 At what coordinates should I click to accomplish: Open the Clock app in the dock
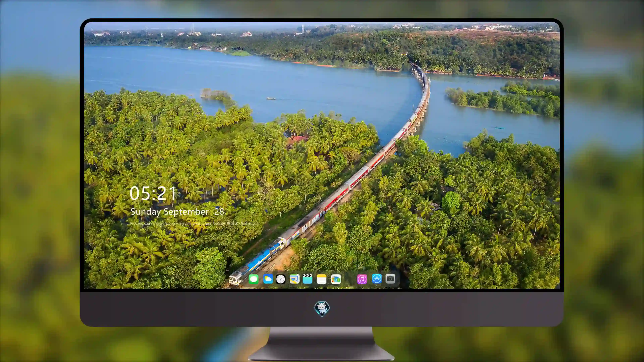tap(281, 279)
